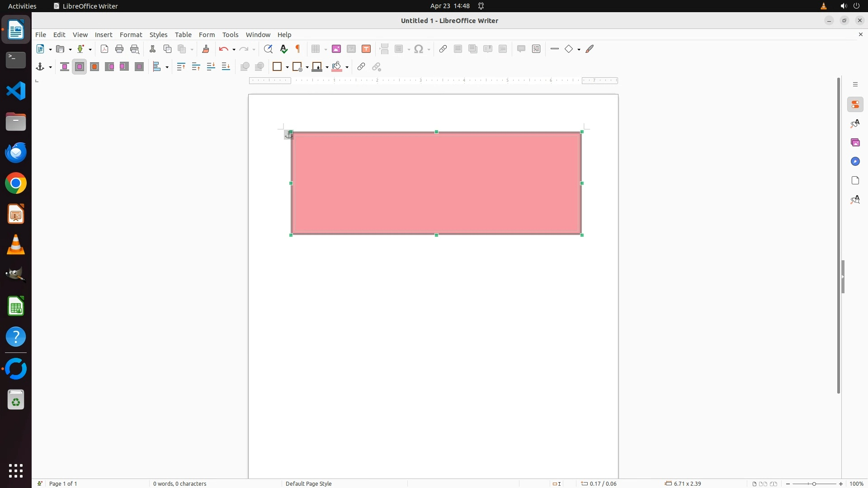Image resolution: width=868 pixels, height=488 pixels.
Task: Open Navigator from sidebar
Action: pos(855,162)
